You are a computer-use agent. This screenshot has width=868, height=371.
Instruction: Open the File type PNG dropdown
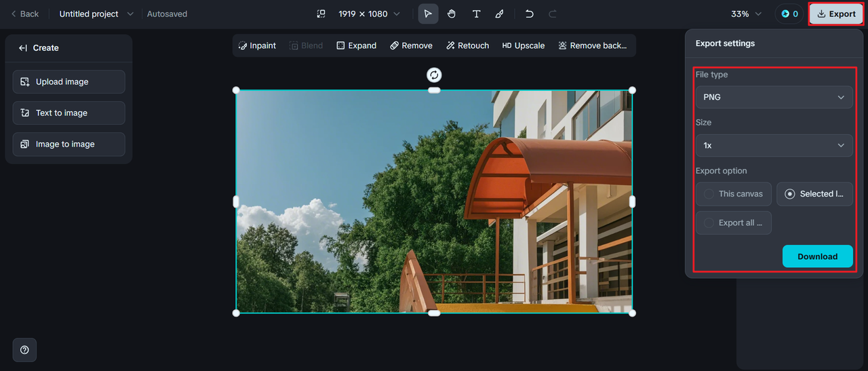(x=774, y=97)
